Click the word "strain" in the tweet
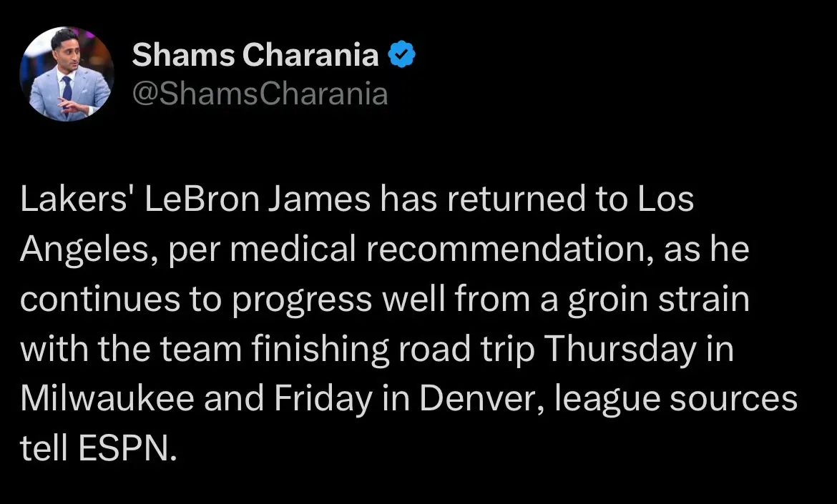 tap(704, 299)
